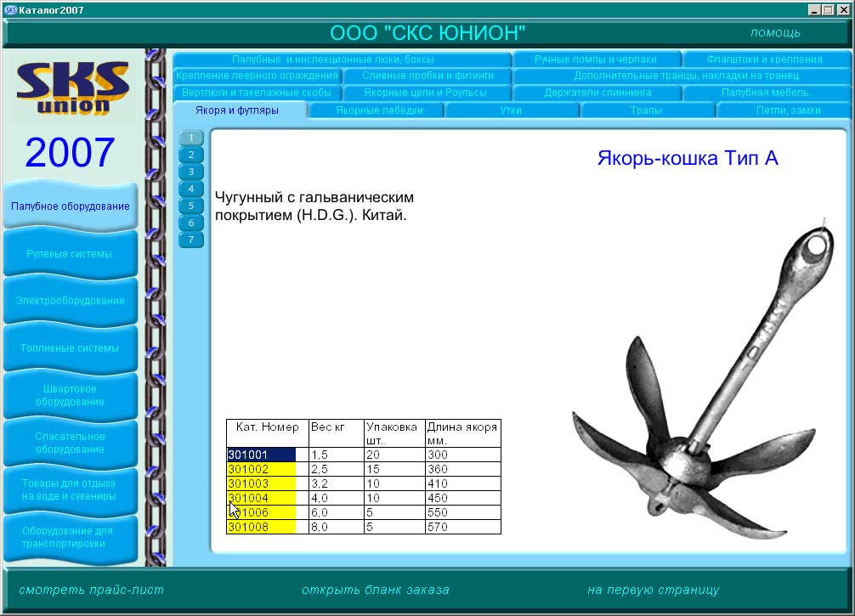
Task: Select the "Держатели спиннинга" category
Action: click(x=596, y=93)
